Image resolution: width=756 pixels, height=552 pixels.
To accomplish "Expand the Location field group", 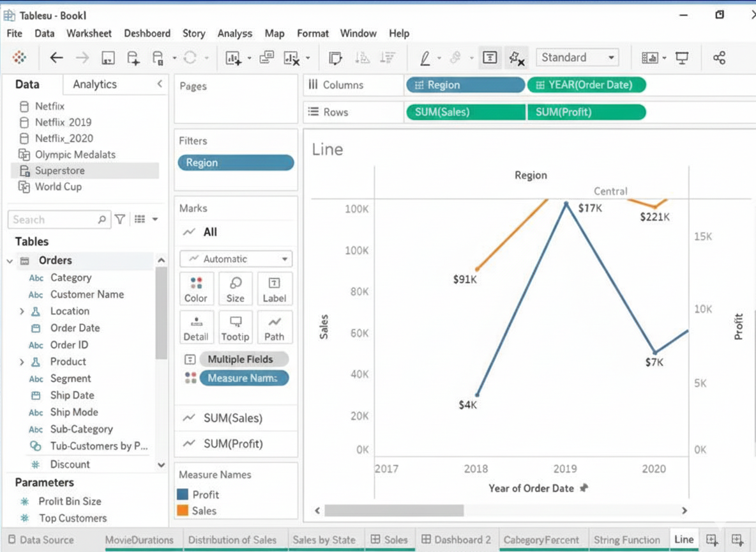I will pyautogui.click(x=22, y=311).
